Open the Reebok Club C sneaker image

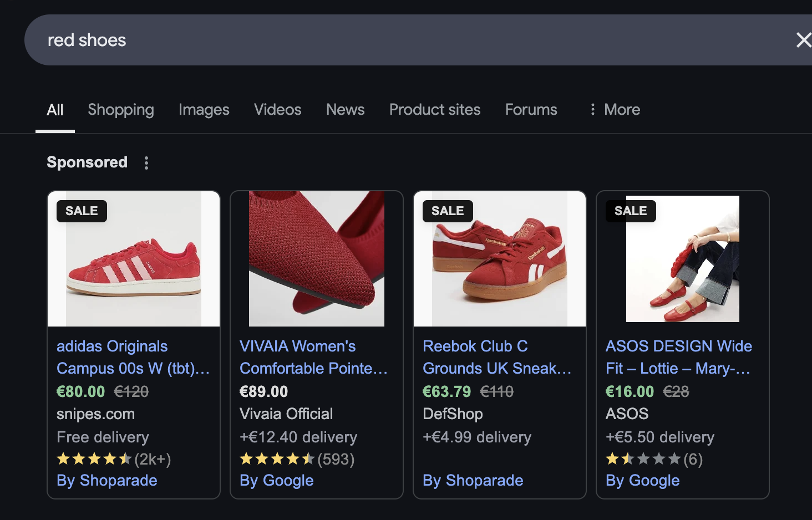coord(500,259)
